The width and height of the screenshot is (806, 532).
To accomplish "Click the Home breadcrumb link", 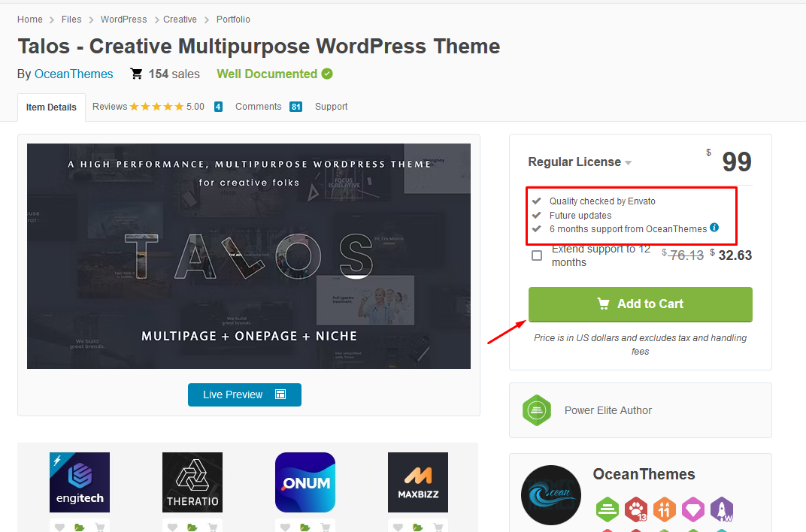I will point(30,19).
